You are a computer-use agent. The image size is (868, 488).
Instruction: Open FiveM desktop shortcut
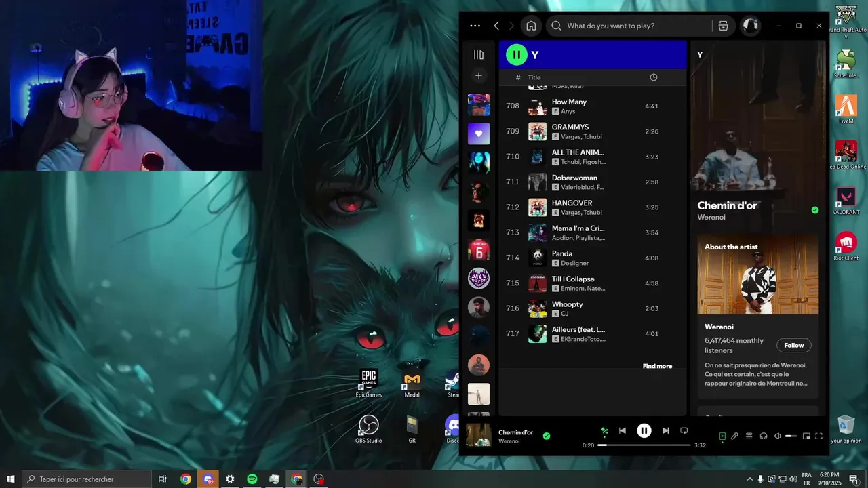(x=846, y=109)
